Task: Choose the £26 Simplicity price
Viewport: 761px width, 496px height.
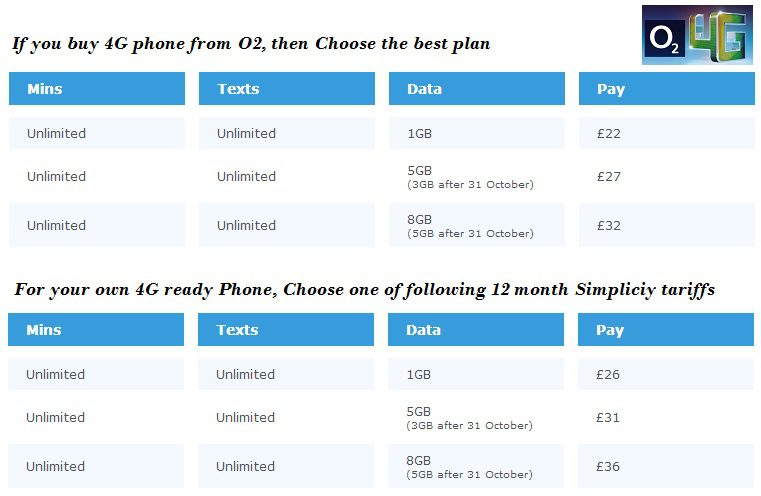Action: click(665, 374)
